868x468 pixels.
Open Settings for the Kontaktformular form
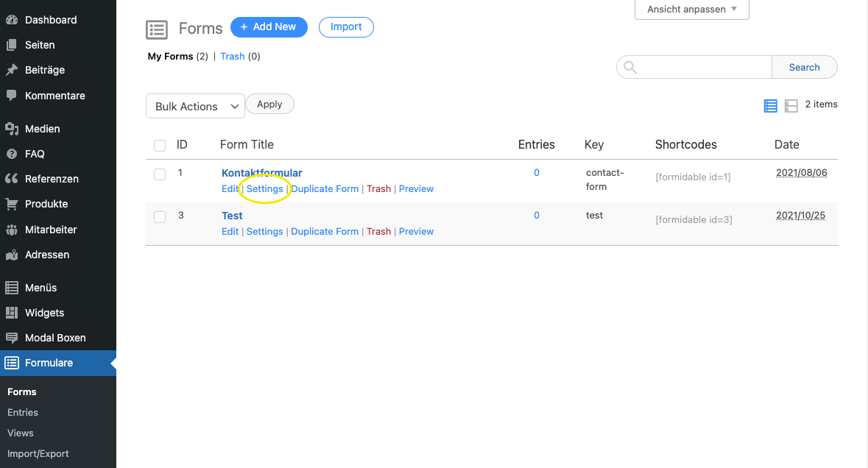tap(264, 188)
